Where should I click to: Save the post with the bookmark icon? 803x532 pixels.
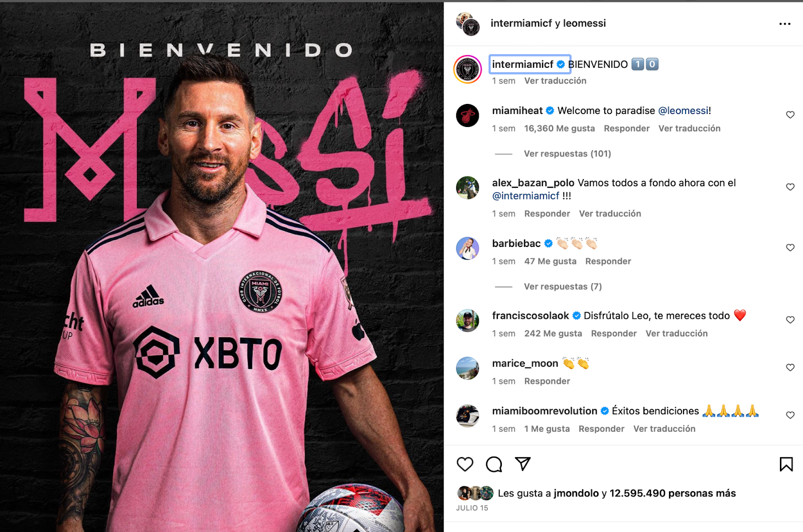coord(786,464)
